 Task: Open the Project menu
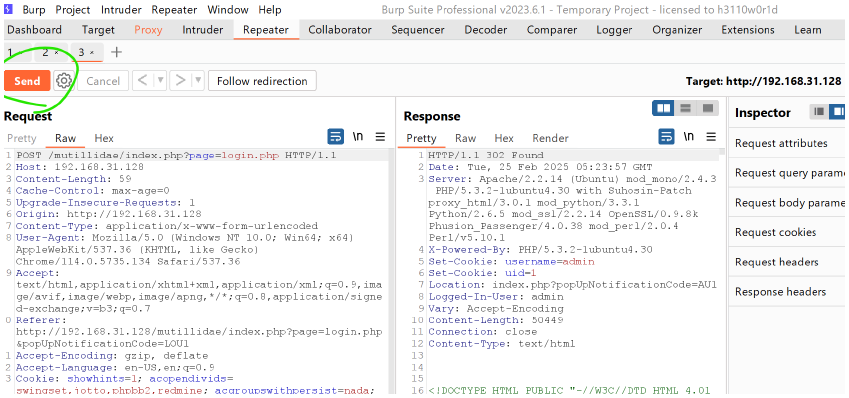coord(73,10)
